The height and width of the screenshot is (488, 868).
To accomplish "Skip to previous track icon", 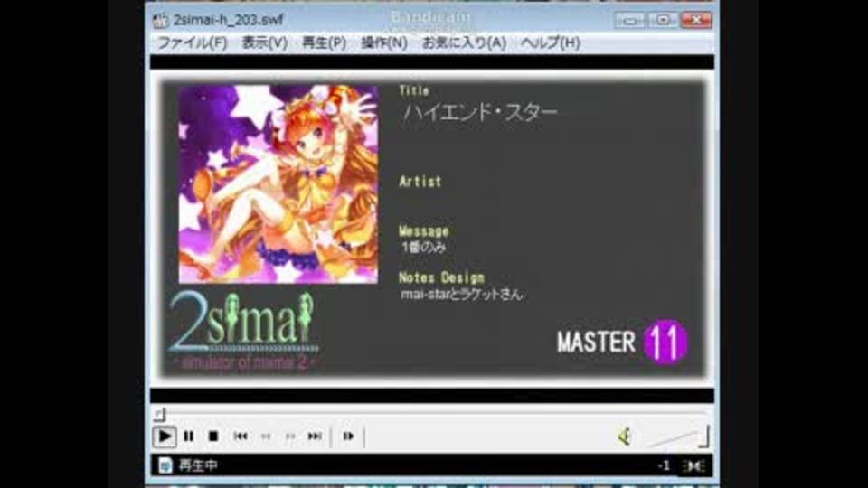I will 241,436.
